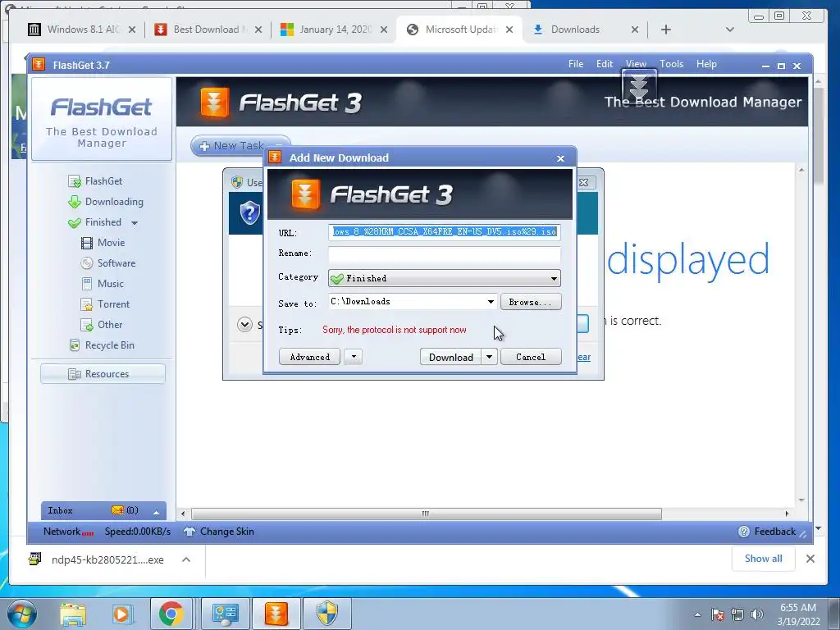The width and height of the screenshot is (840, 630).
Task: Expand the chevron in the User Account dialog
Action: tap(244, 325)
